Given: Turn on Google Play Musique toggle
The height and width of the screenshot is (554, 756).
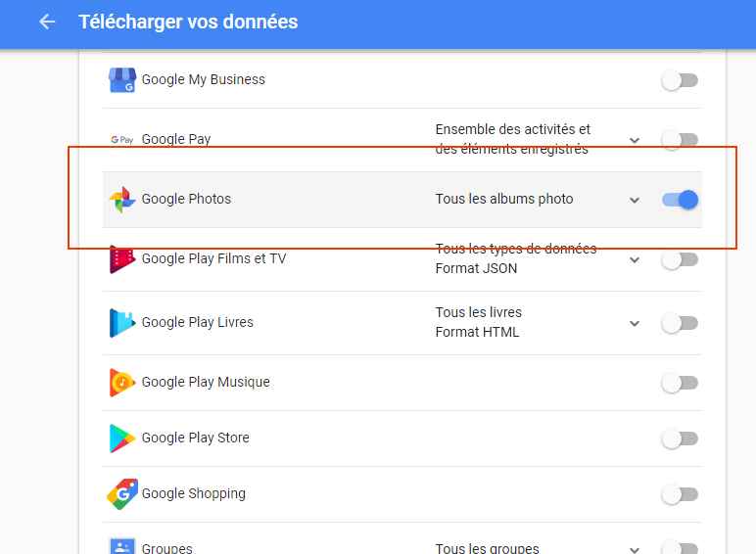Looking at the screenshot, I should point(680,383).
